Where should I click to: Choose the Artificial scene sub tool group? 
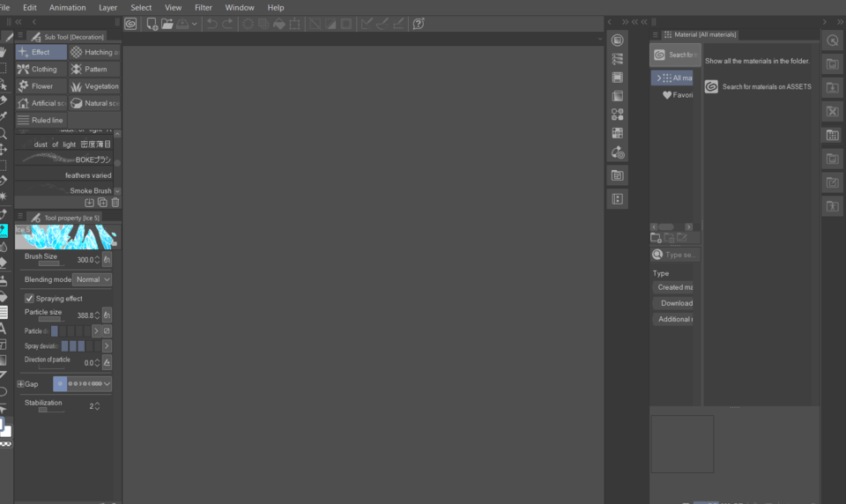pos(41,103)
